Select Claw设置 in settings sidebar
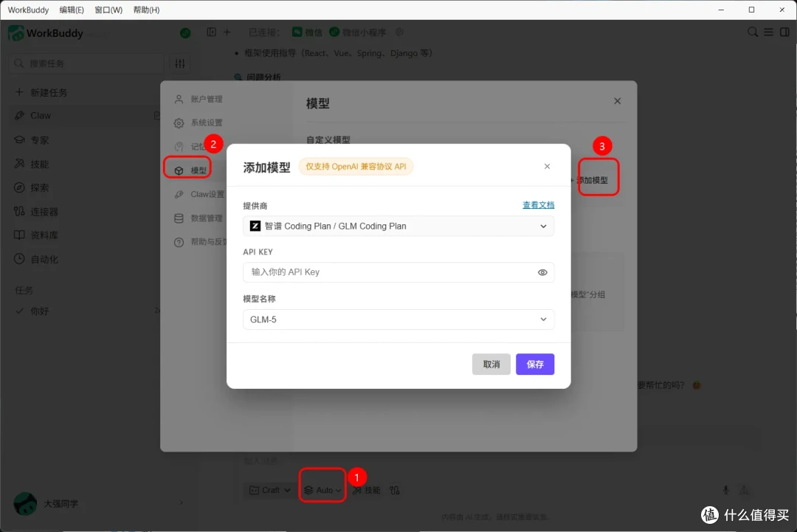Screen dimensions: 797x532 tap(199, 195)
